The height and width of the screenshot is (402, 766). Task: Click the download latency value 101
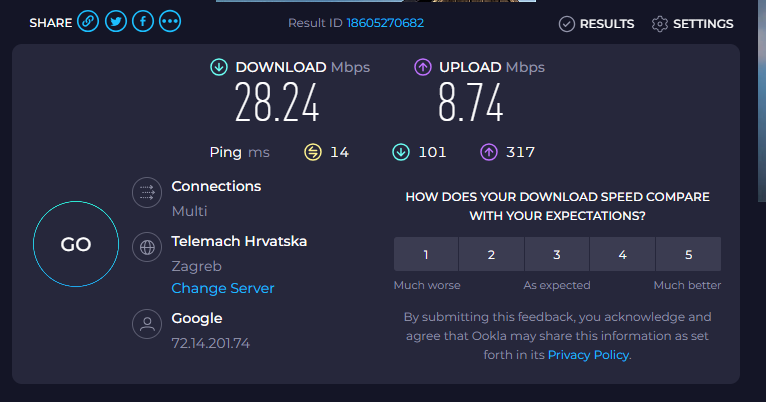point(432,152)
